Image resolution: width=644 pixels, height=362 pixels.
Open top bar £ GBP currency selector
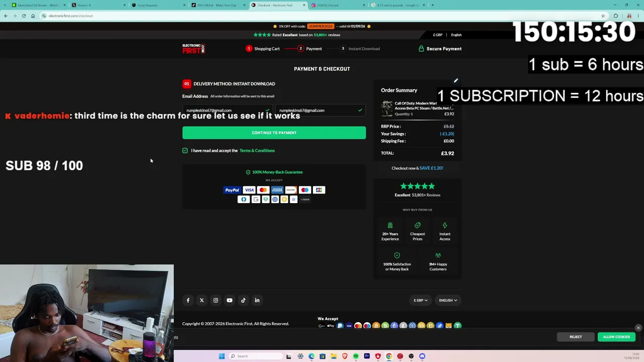[x=438, y=35]
